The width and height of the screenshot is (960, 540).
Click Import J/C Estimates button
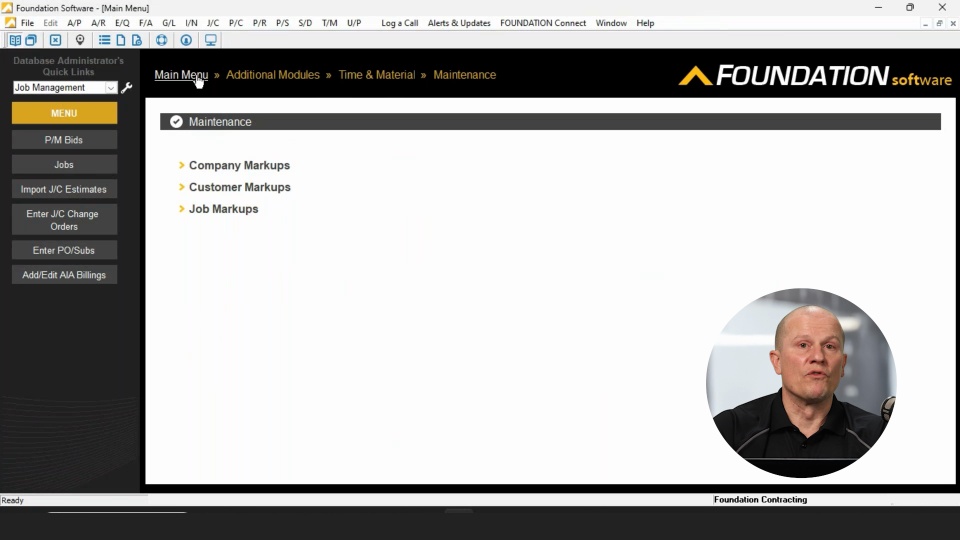(64, 189)
